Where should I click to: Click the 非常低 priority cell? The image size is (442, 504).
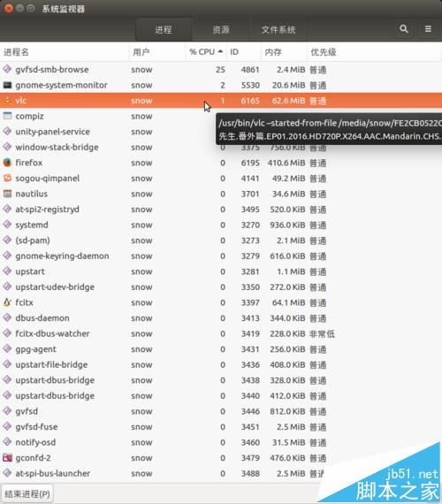322,333
